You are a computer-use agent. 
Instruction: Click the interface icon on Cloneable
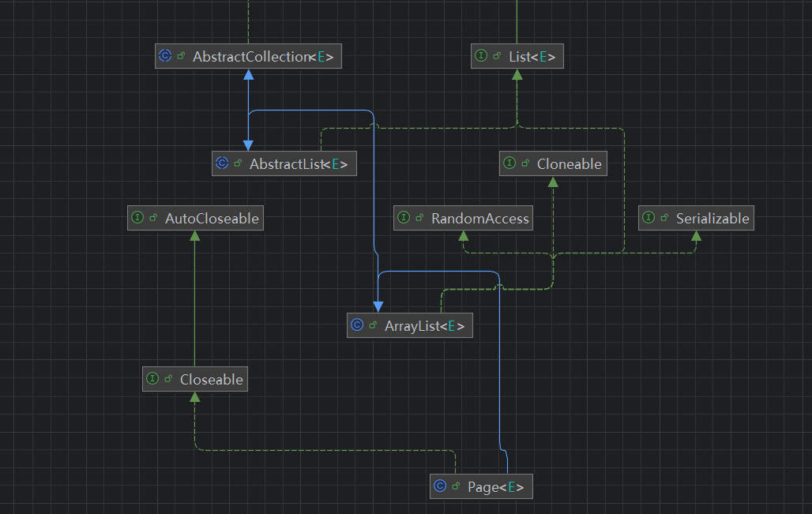(x=509, y=163)
